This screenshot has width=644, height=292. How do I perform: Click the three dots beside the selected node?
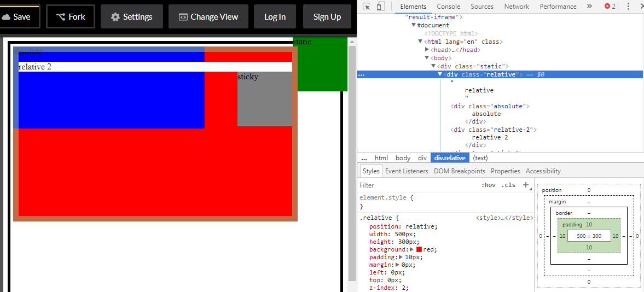pyautogui.click(x=361, y=74)
